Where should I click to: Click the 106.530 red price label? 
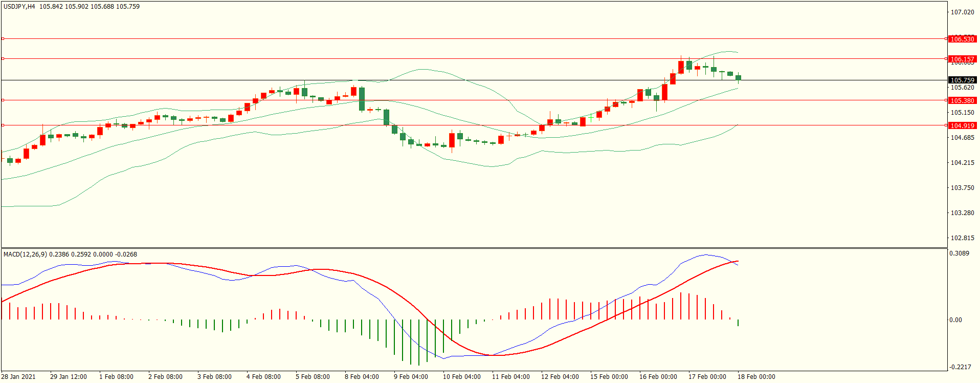coord(962,39)
